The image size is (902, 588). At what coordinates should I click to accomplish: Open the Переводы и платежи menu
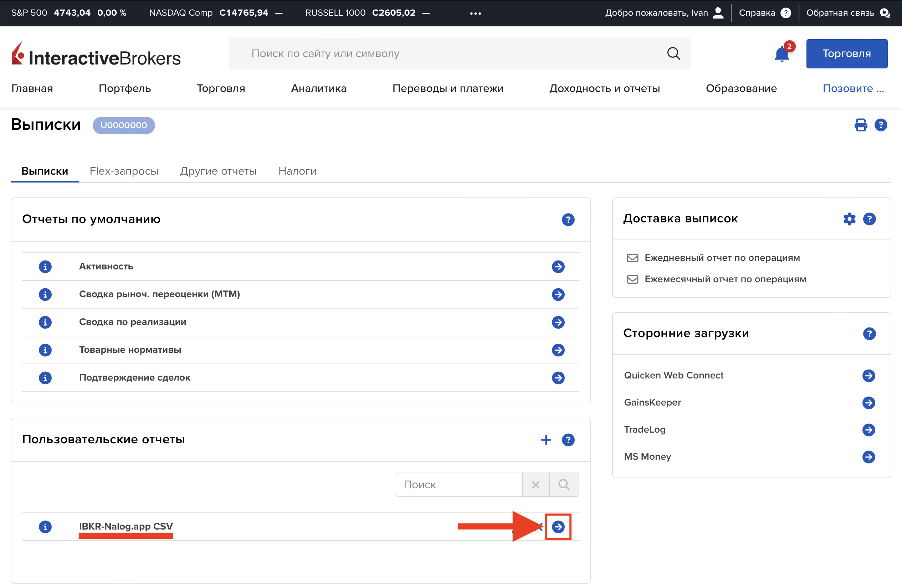coord(447,88)
